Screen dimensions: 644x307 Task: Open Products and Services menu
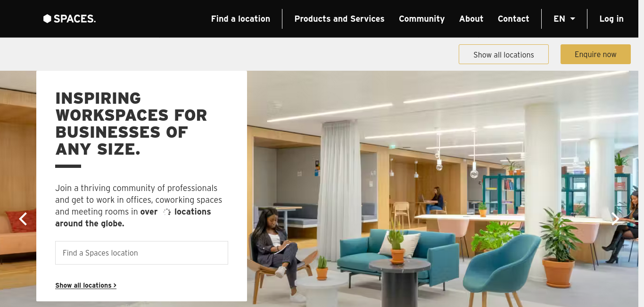click(x=339, y=19)
